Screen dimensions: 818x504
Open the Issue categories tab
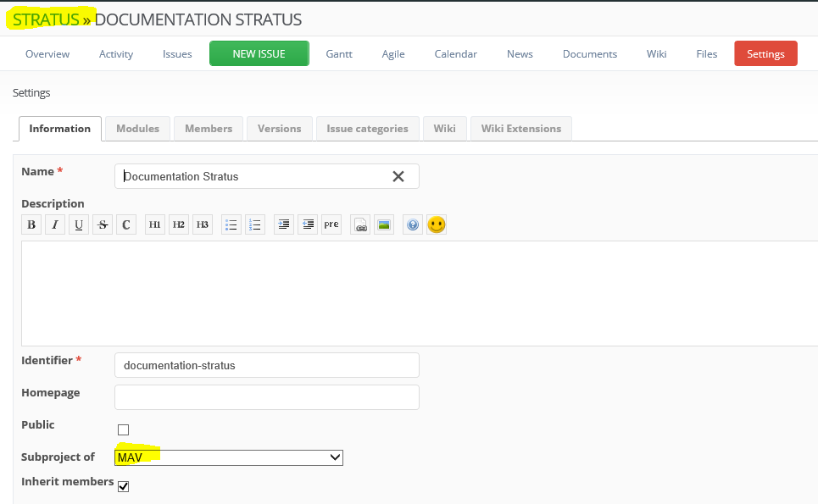pyautogui.click(x=367, y=129)
